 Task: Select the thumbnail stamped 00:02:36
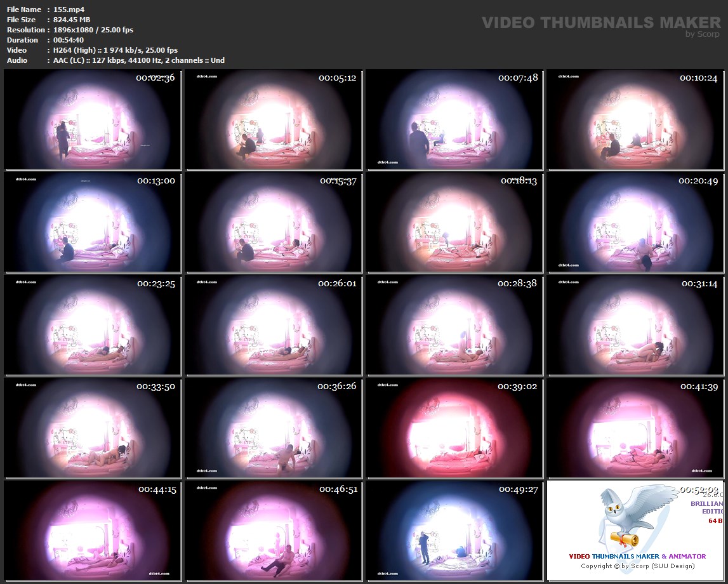pos(93,119)
